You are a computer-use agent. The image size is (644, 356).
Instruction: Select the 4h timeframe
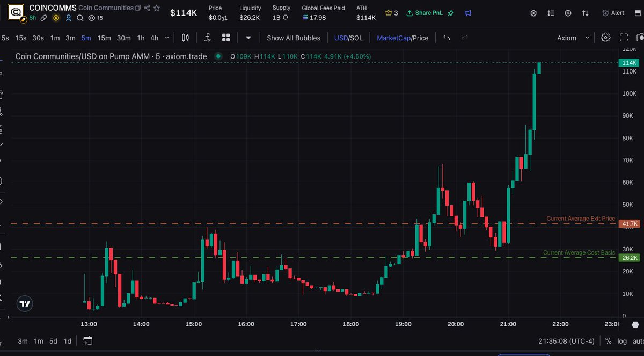coord(155,38)
